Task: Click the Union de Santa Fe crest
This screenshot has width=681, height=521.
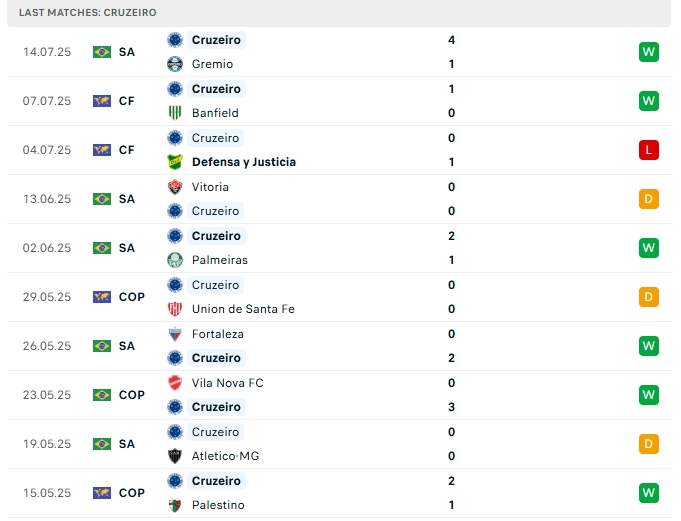Action: pyautogui.click(x=175, y=309)
